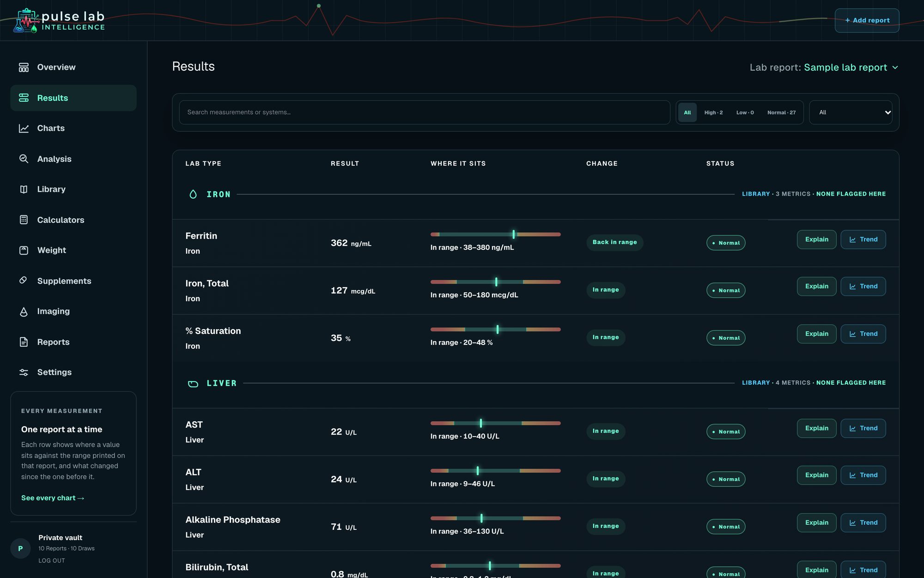Image resolution: width=924 pixels, height=578 pixels.
Task: Click the chart icon in Bilirubin Trend button
Action: pos(852,571)
